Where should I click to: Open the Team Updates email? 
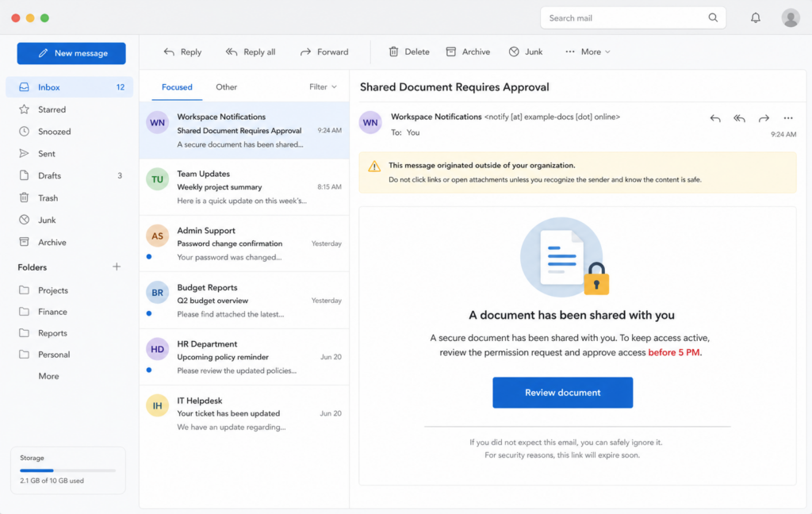coord(244,187)
